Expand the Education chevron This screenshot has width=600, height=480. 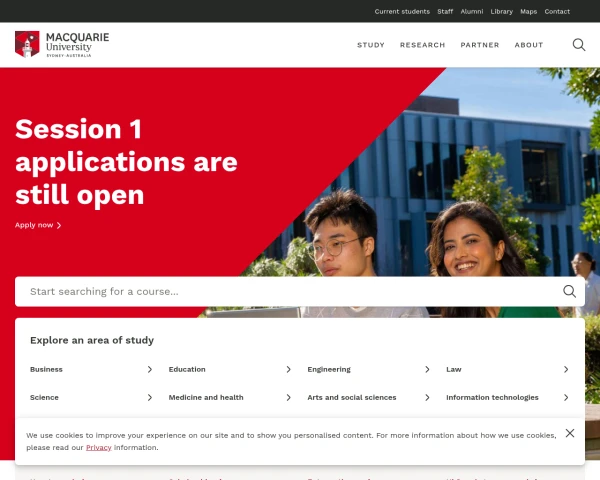[x=289, y=369]
